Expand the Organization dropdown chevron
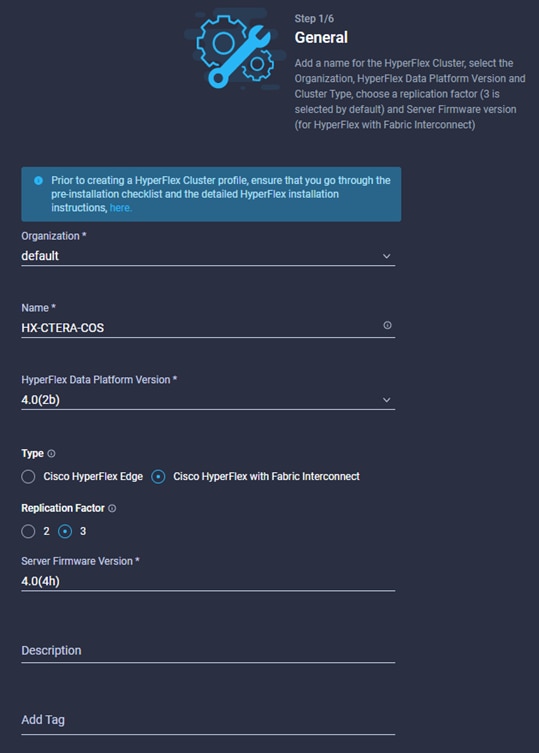 pos(387,256)
